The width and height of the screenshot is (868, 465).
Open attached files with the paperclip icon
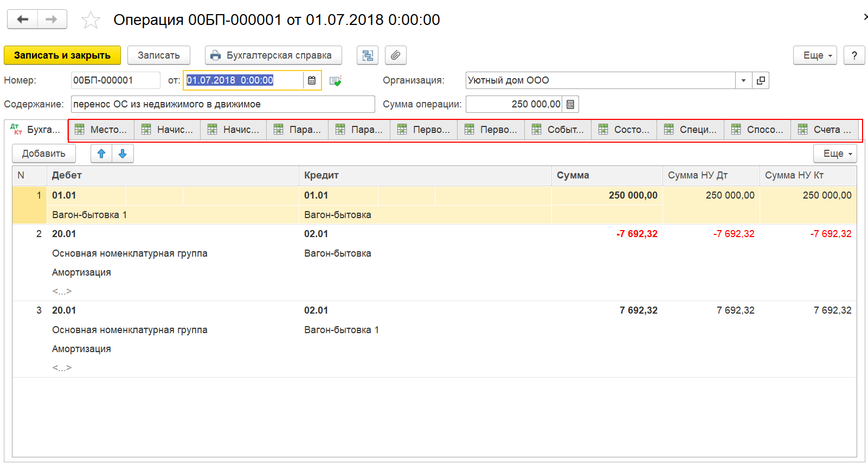[x=396, y=55]
